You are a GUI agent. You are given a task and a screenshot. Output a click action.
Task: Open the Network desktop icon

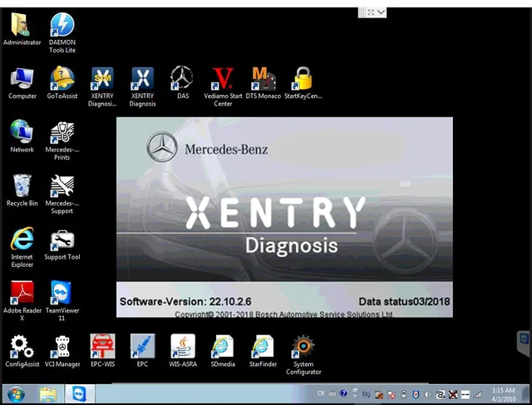coord(22,136)
